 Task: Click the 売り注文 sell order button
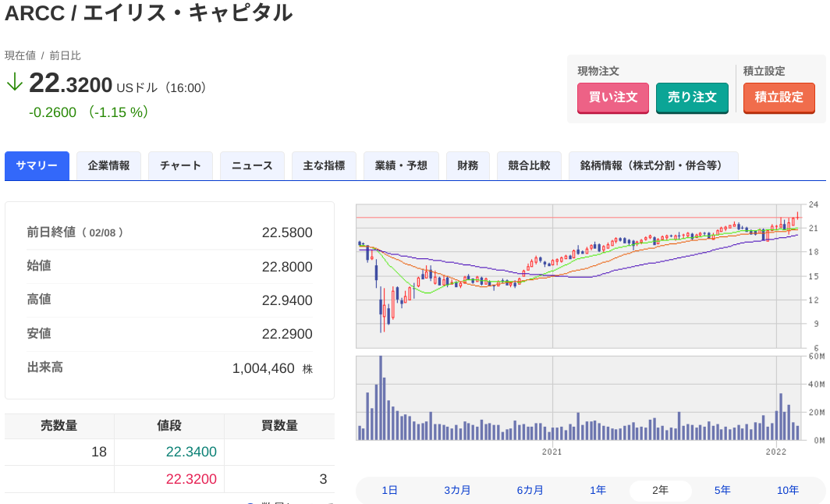[692, 98]
